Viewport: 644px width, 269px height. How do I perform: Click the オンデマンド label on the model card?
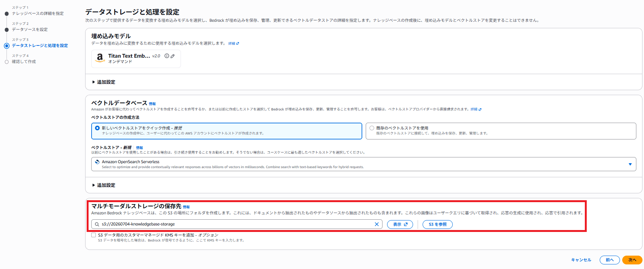point(120,62)
